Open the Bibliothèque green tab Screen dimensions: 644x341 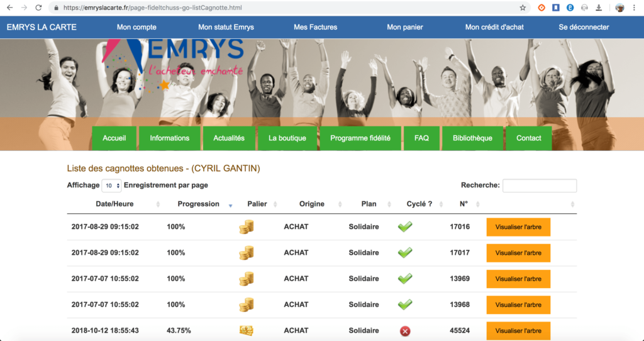point(472,138)
